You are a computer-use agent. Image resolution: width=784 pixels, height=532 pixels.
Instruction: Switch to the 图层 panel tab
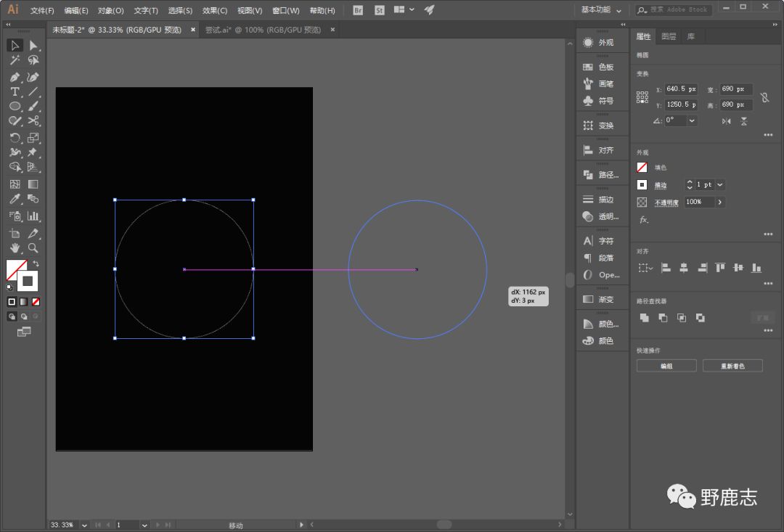pos(669,36)
